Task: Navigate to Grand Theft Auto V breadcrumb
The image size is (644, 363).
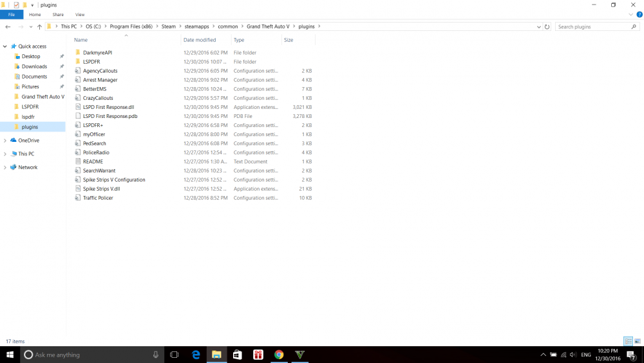Action: tap(268, 26)
